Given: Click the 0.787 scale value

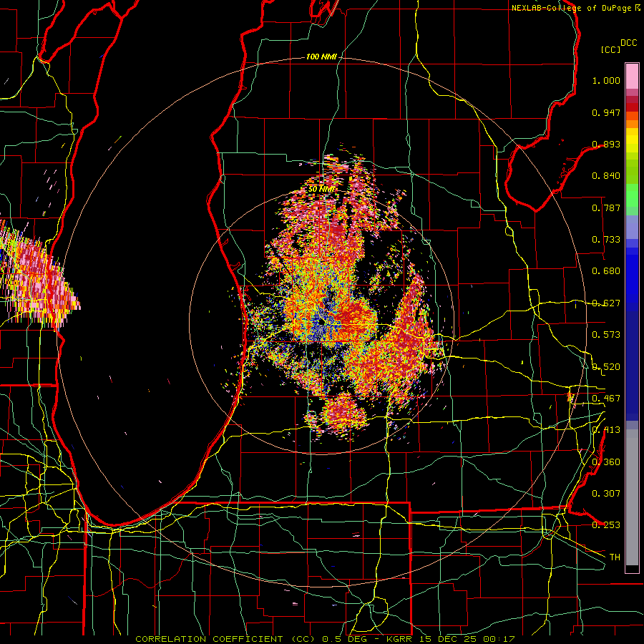Looking at the screenshot, I should pyautogui.click(x=606, y=208).
